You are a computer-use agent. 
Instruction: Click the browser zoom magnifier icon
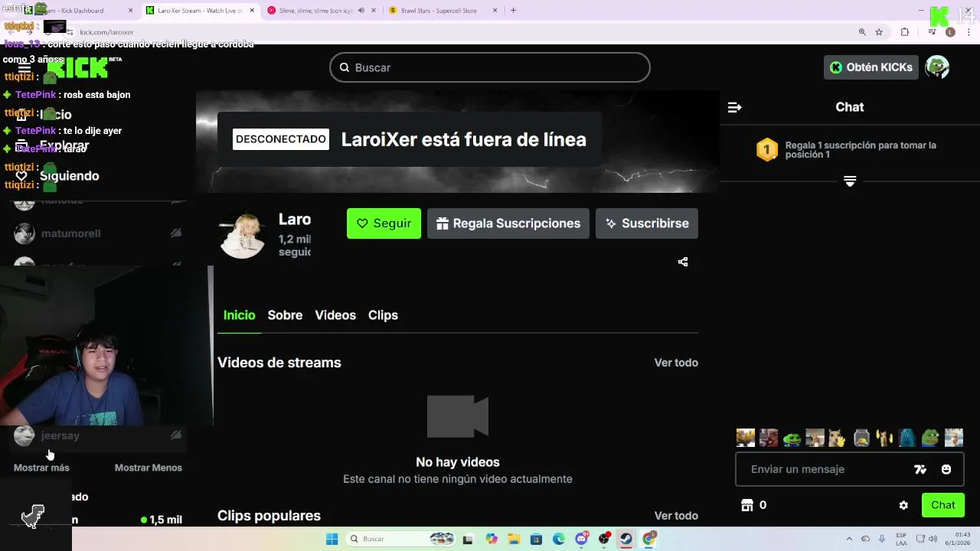(x=862, y=32)
